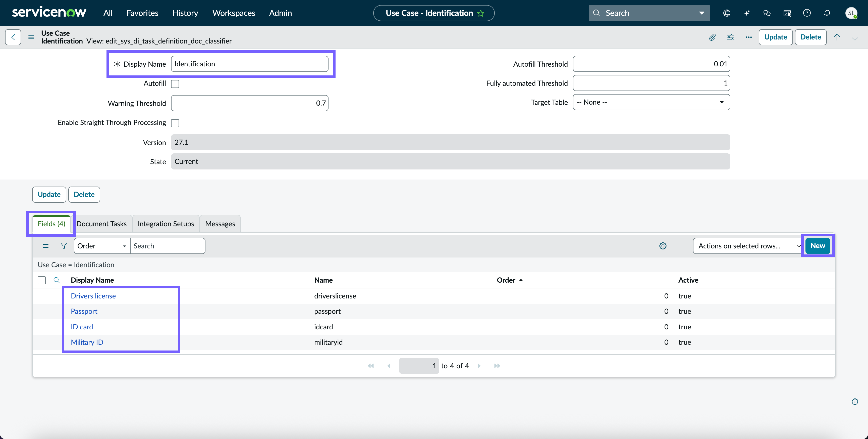Click the Warning Threshold input field
The image size is (868, 439).
[250, 103]
